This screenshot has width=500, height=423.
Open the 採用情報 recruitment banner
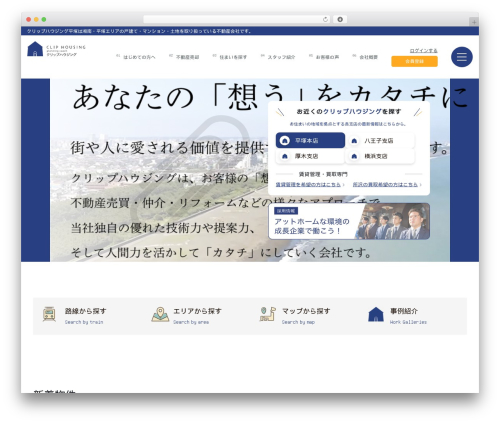[349, 221]
